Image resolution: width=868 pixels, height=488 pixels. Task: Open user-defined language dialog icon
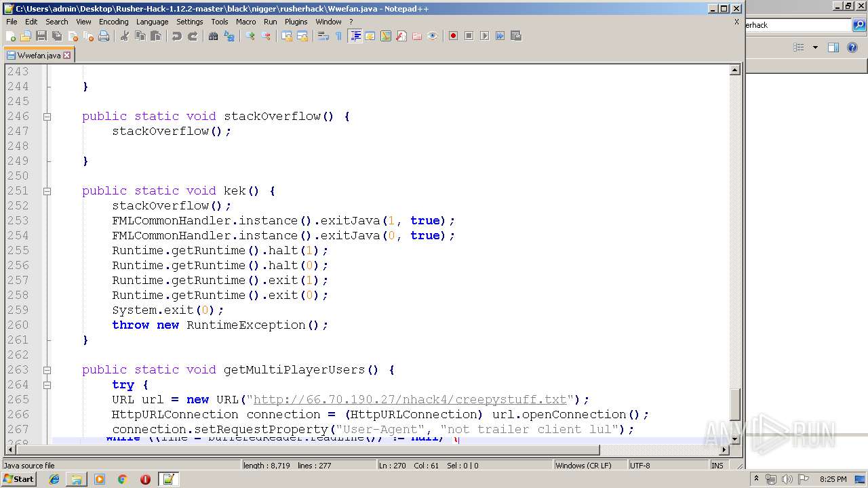coord(370,36)
